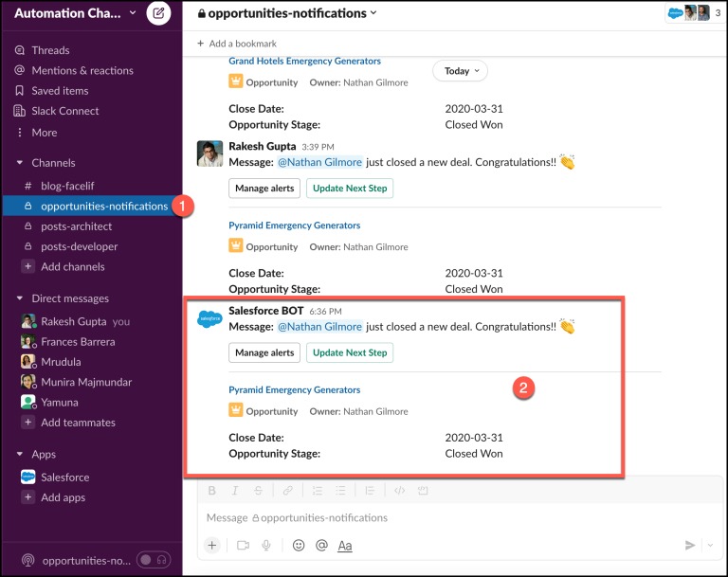Click the inline code icon
Screen dimensions: 728x577
pyautogui.click(x=399, y=490)
